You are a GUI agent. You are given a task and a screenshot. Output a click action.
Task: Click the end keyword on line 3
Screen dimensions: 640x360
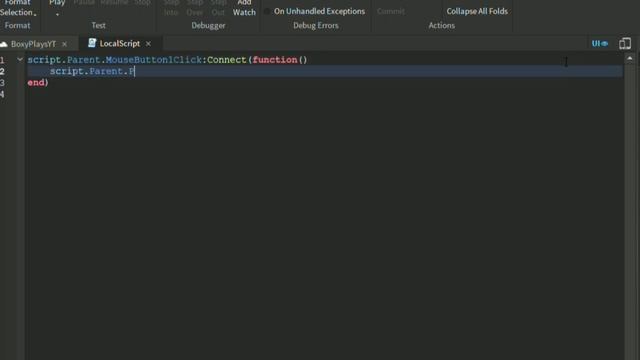(36, 82)
